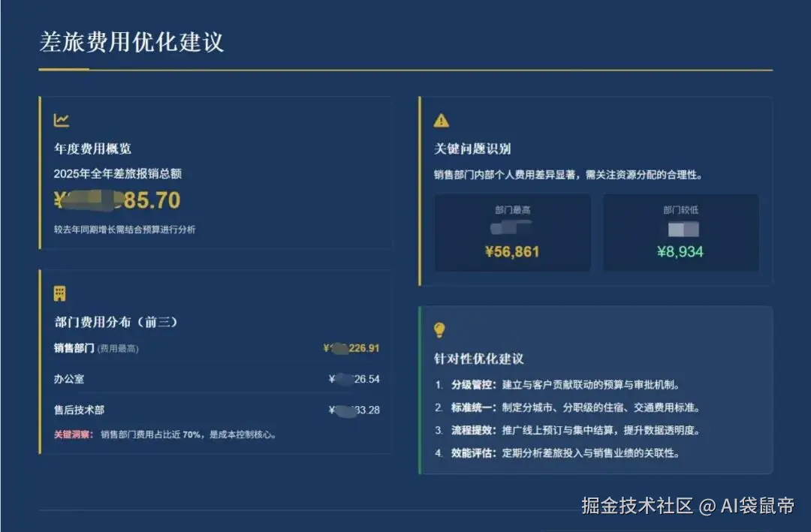Click the building icon above 部门费用分布
This screenshot has height=532, width=811.
tap(59, 293)
